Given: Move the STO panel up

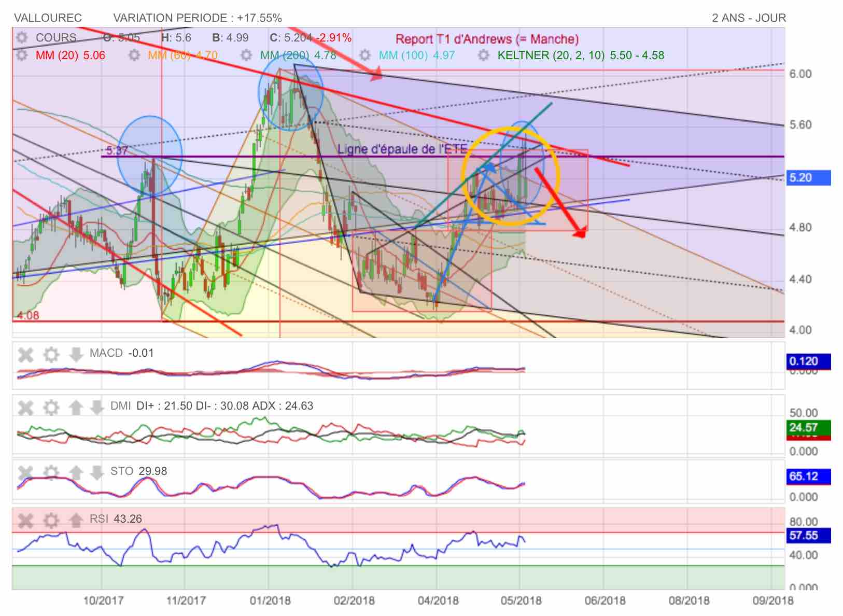Looking at the screenshot, I should 76,472.
